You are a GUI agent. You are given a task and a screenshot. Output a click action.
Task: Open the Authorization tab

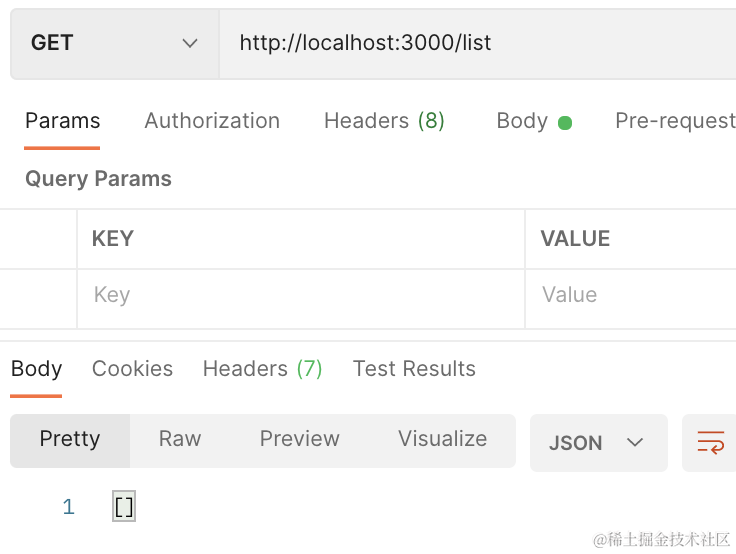(212, 121)
